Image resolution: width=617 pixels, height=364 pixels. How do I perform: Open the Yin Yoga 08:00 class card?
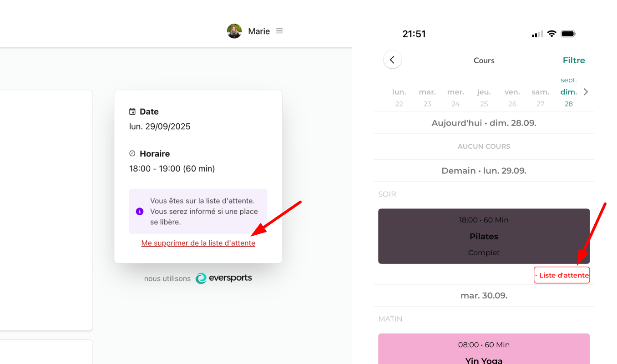(x=484, y=349)
